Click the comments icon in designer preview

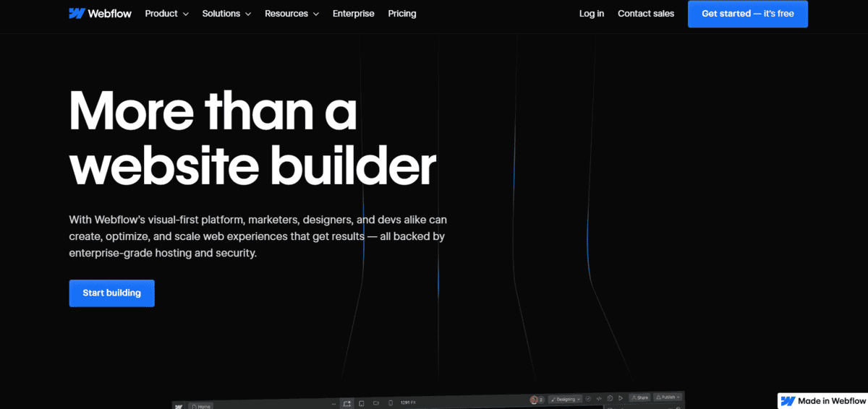610,398
